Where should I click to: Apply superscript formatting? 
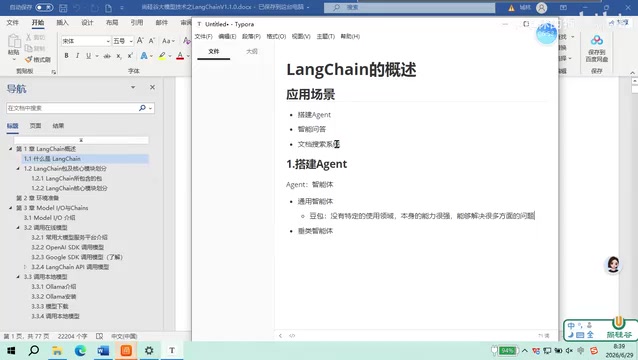[x=130, y=56]
